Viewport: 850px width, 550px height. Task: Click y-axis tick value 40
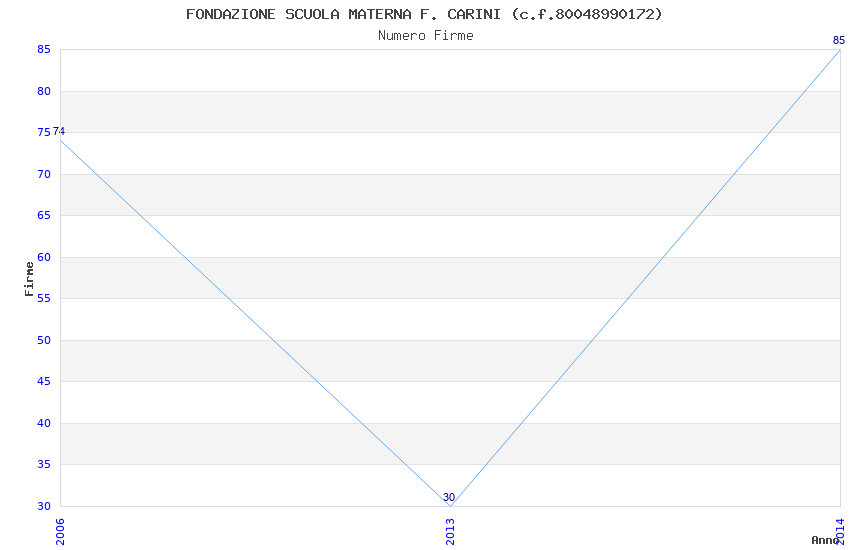point(44,423)
